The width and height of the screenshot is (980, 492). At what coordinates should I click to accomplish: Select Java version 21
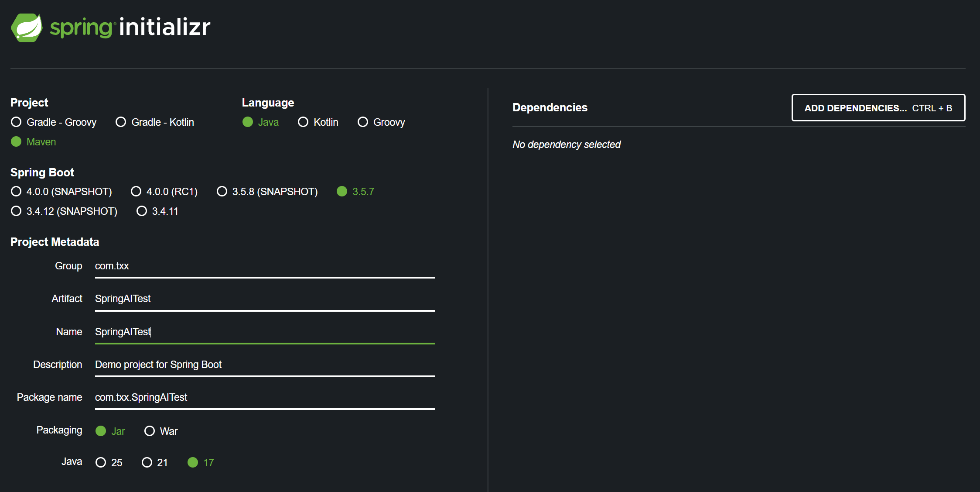pos(147,463)
